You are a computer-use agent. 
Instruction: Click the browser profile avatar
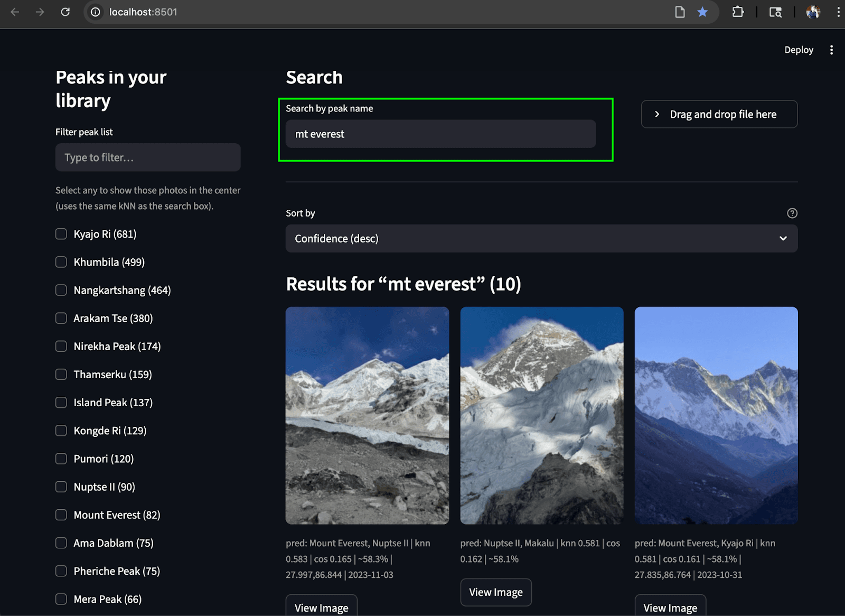tap(813, 12)
